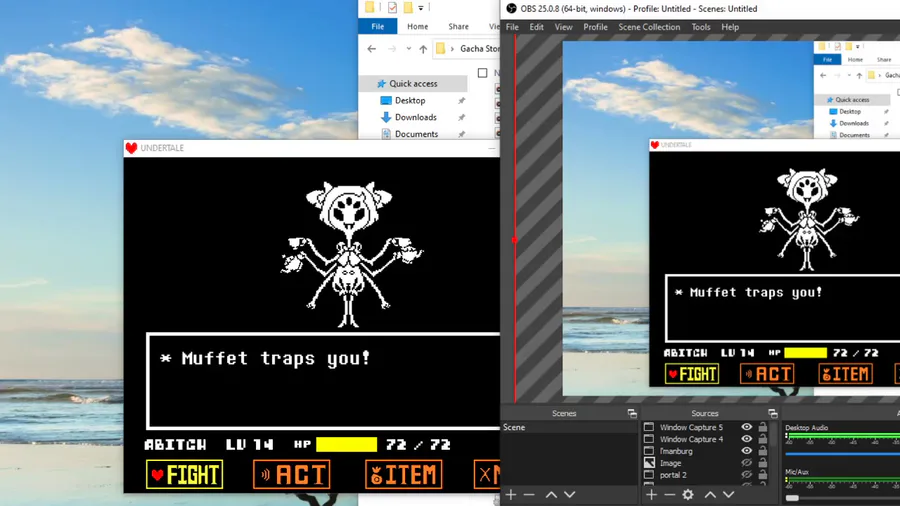Add a new source with plus icon
Image resolution: width=900 pixels, height=506 pixels.
(x=651, y=495)
